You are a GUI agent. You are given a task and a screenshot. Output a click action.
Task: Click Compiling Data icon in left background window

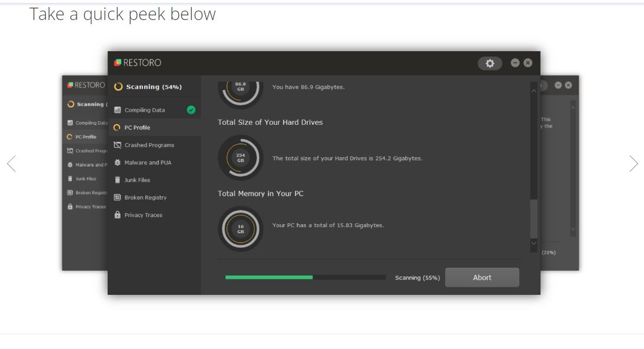point(70,123)
